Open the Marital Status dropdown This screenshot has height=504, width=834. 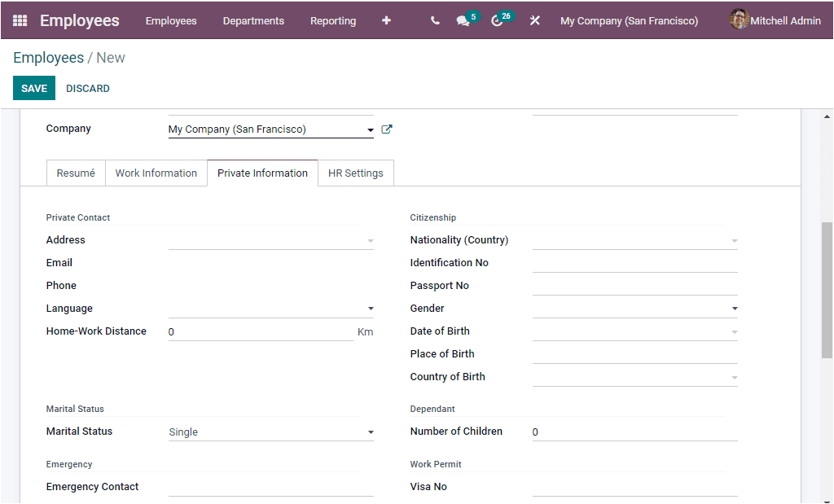[371, 431]
